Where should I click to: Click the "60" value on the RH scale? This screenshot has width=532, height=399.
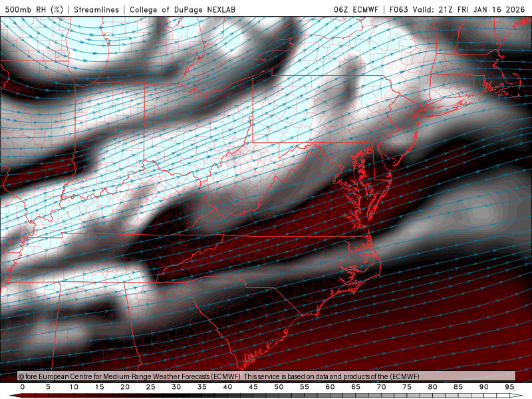pos(330,387)
